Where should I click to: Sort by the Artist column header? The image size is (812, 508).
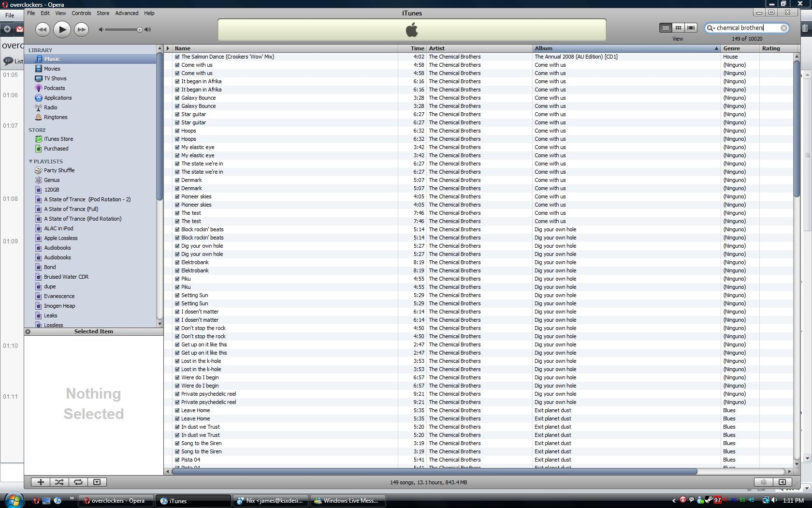pyautogui.click(x=479, y=48)
